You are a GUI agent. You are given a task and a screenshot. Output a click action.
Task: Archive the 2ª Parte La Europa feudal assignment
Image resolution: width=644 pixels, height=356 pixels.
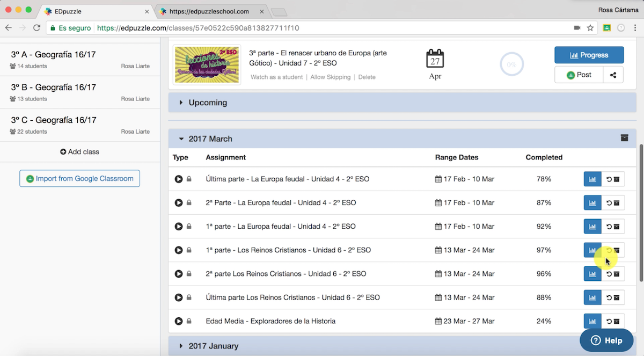[613, 203]
